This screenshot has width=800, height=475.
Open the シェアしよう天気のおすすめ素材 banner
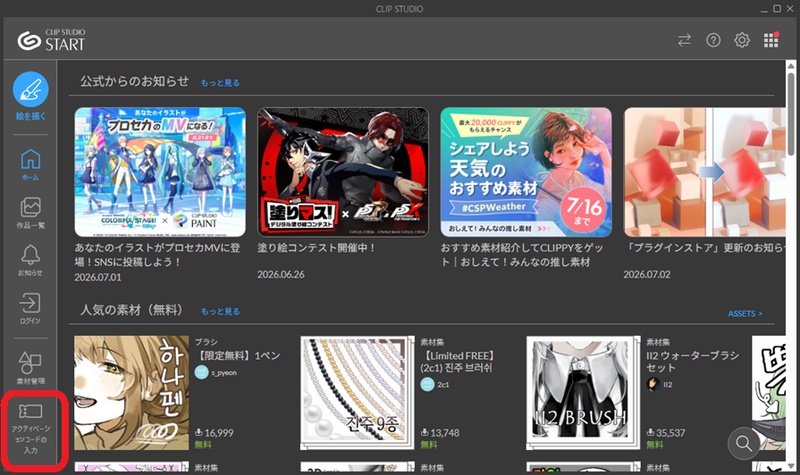526,172
